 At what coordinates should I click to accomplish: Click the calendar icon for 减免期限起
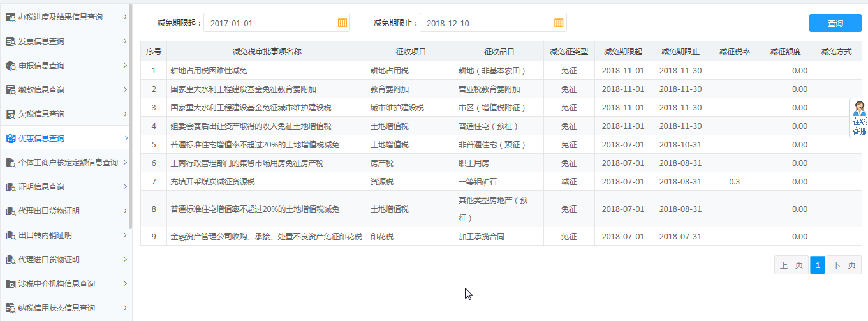point(342,23)
